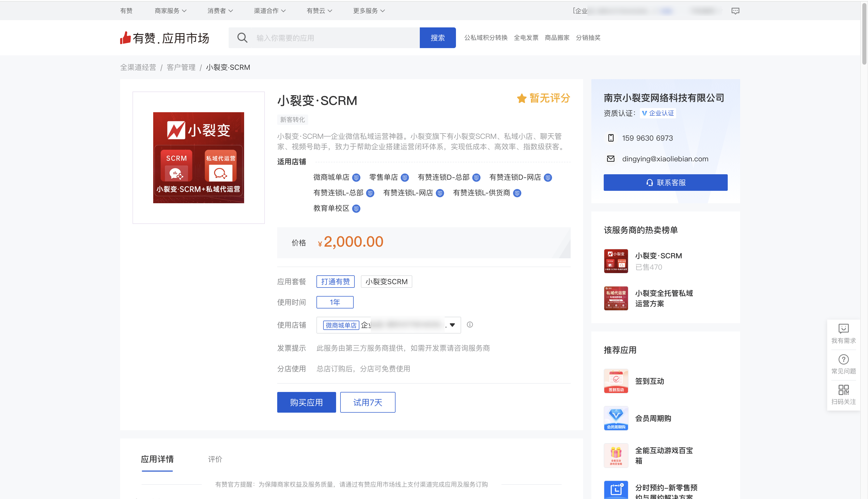This screenshot has width=868, height=499.
Task: Select the 打通有赞 package option
Action: click(335, 282)
